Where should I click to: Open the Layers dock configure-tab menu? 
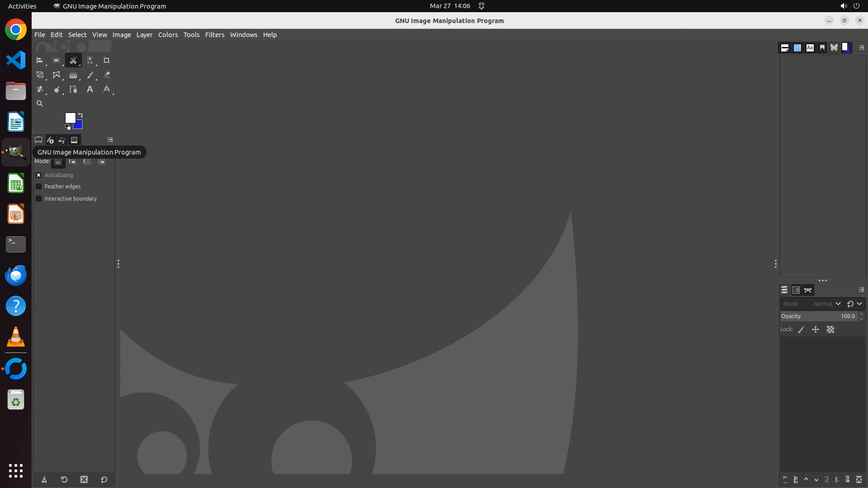[861, 290]
